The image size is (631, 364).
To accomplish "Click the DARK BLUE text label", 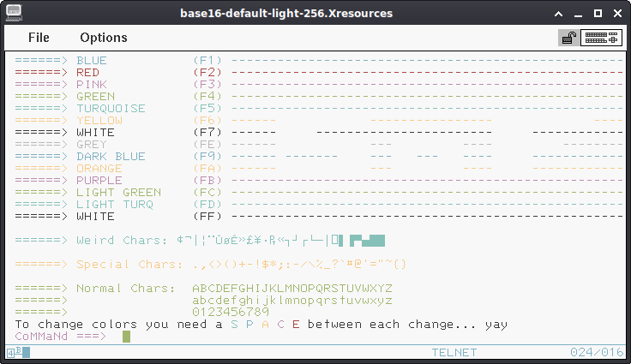I will click(111, 157).
